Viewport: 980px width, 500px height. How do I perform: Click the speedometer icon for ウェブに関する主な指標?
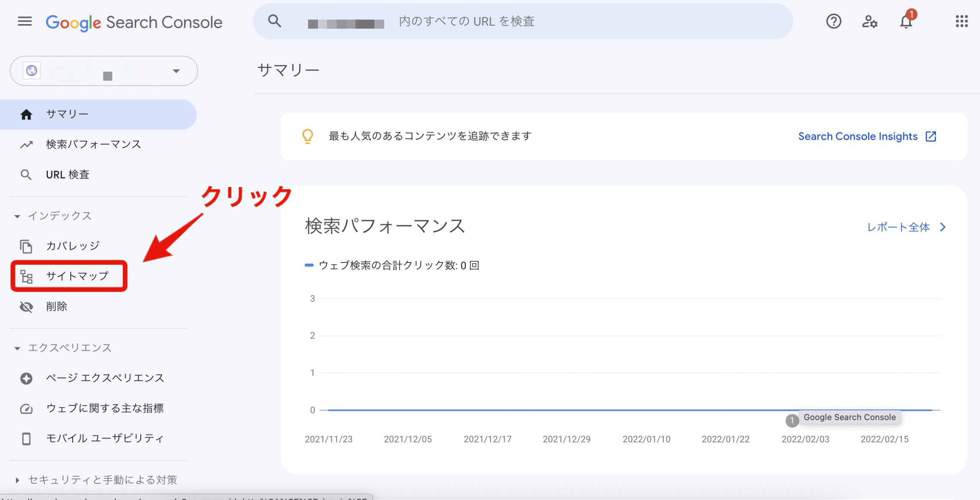pos(26,409)
